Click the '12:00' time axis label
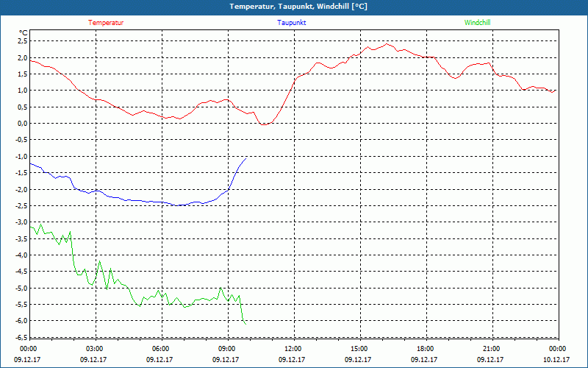The image size is (588, 368). [293, 349]
